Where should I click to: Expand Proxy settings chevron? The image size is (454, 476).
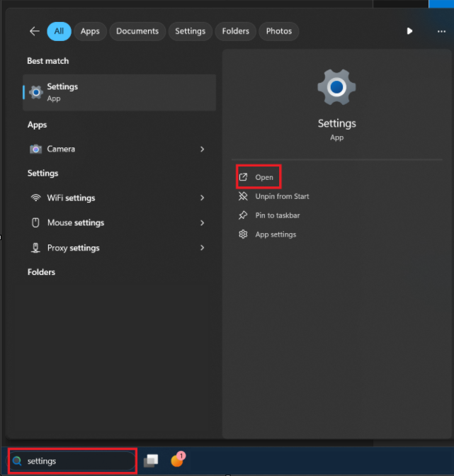(x=203, y=248)
